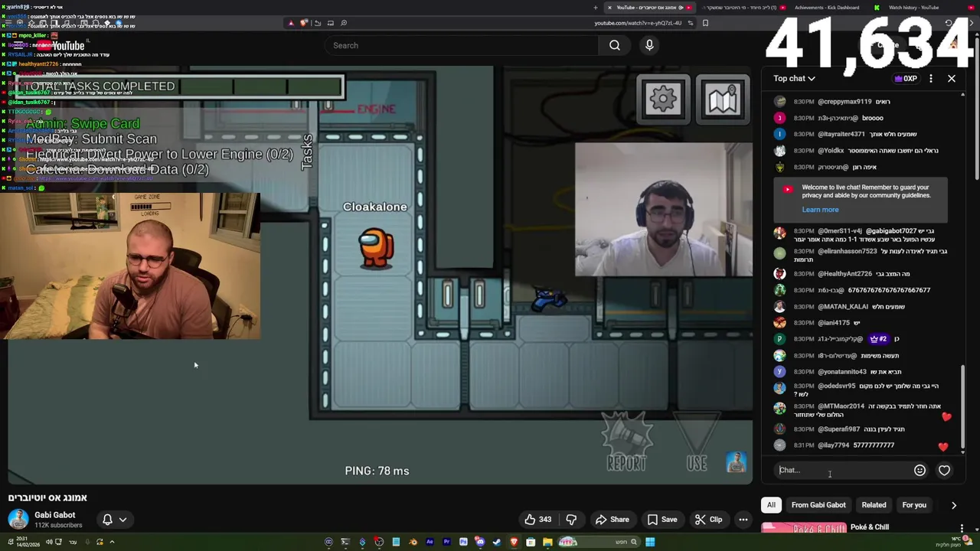Click chat user @creppymax9119
Image resolution: width=980 pixels, height=551 pixels.
844,101
